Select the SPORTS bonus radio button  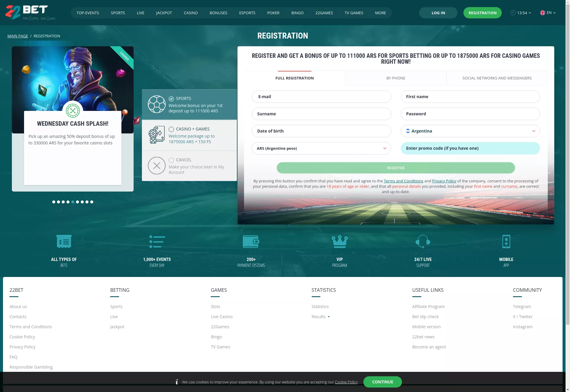pos(171,99)
